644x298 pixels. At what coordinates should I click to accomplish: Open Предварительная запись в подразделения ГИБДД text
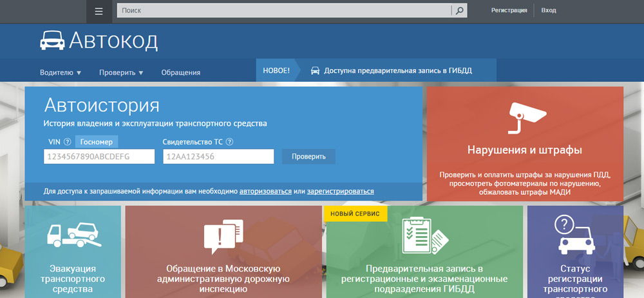click(x=424, y=279)
